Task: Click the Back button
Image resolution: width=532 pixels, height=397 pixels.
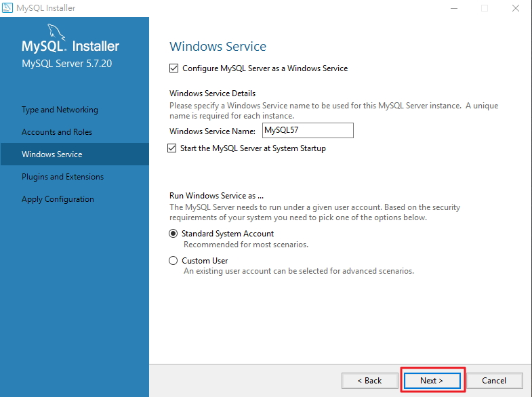Action: click(370, 381)
